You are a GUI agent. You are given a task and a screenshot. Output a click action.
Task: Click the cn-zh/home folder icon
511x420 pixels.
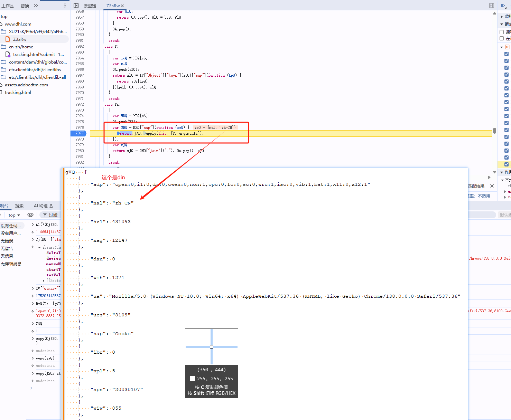pos(3,47)
